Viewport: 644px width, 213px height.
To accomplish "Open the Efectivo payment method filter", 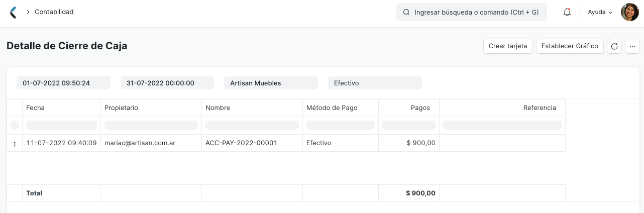I will click(x=375, y=83).
